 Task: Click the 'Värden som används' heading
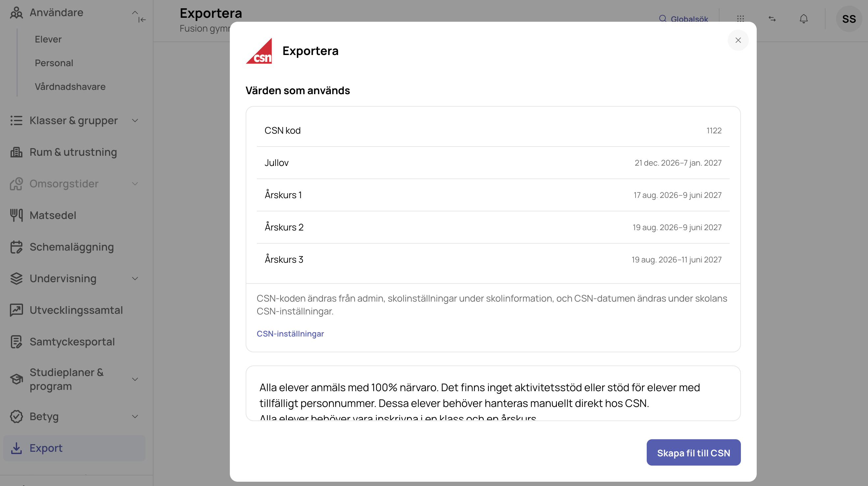click(298, 91)
